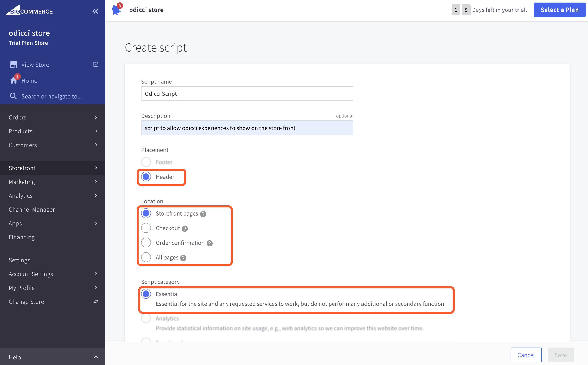The width and height of the screenshot is (588, 365).
Task: Go to Home via house icon
Action: [14, 80]
